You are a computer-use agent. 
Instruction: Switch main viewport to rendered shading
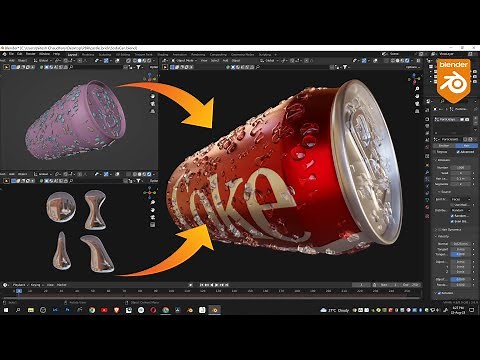pos(407,61)
